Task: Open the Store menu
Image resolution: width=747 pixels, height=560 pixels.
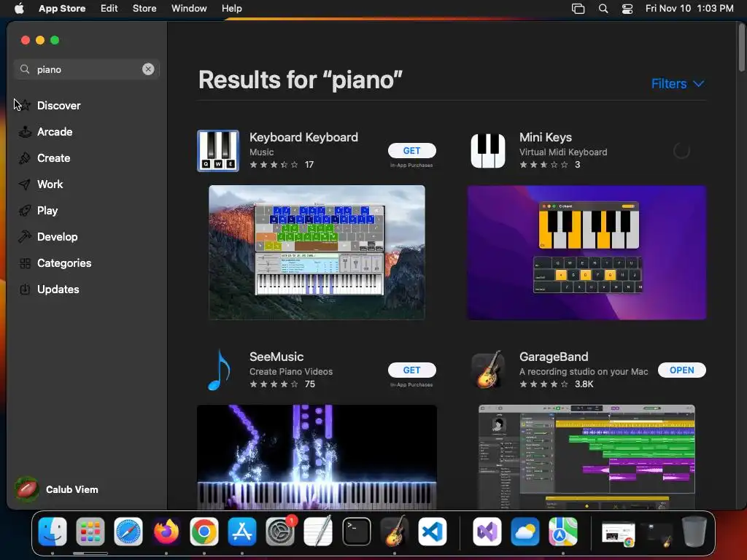Action: [144, 9]
